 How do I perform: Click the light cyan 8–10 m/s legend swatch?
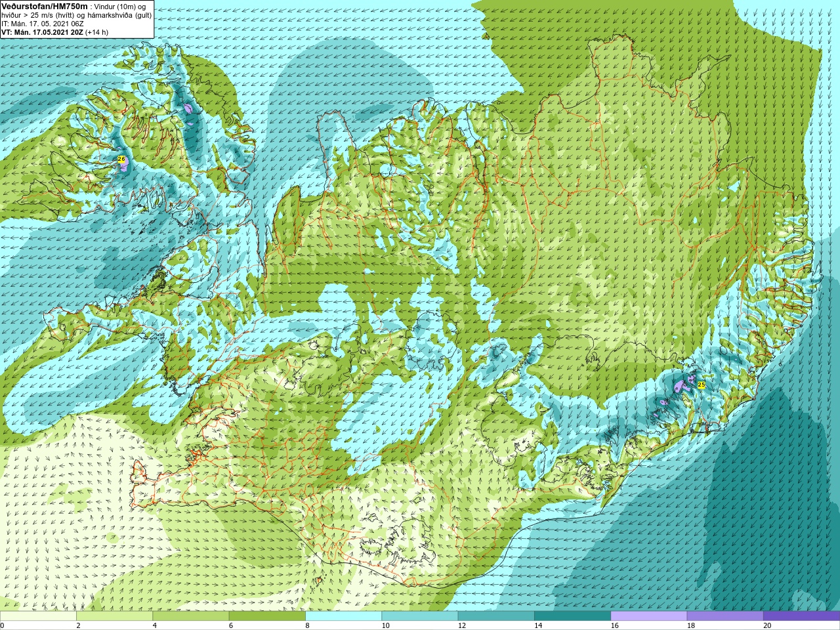pyautogui.click(x=343, y=616)
